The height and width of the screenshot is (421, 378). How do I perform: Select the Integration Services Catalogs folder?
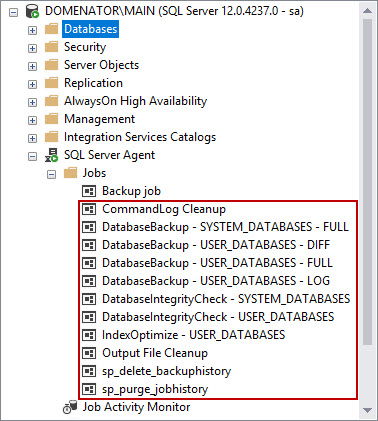140,137
